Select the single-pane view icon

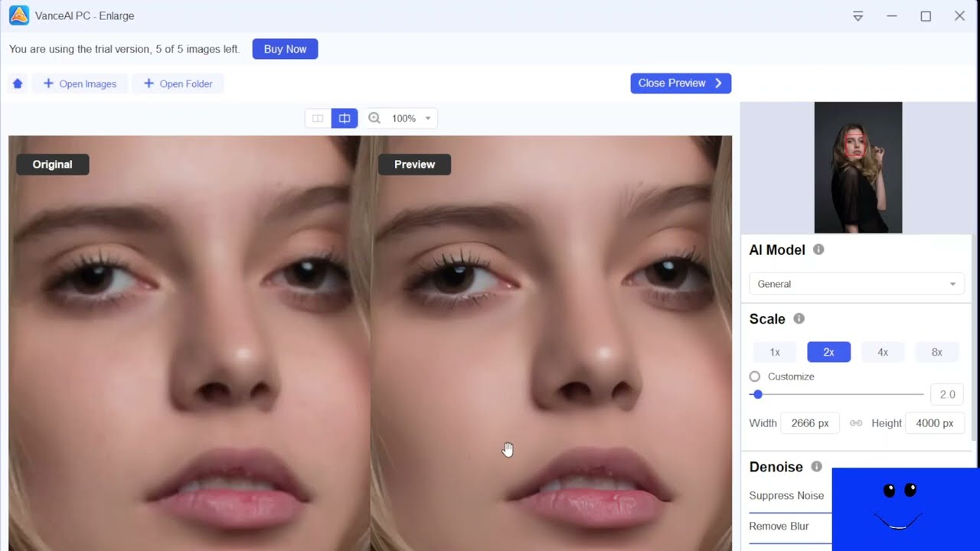coord(318,118)
